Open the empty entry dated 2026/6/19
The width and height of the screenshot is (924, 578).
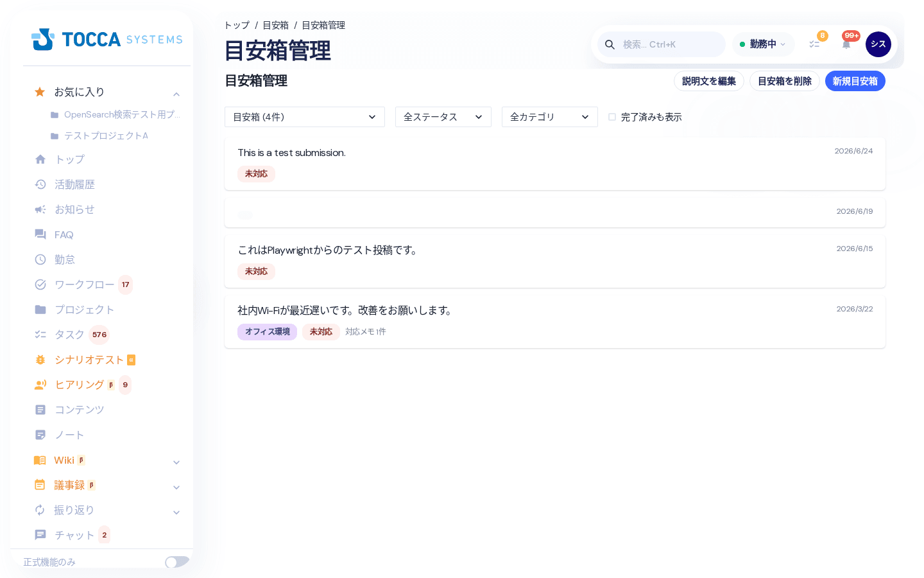[x=555, y=213]
